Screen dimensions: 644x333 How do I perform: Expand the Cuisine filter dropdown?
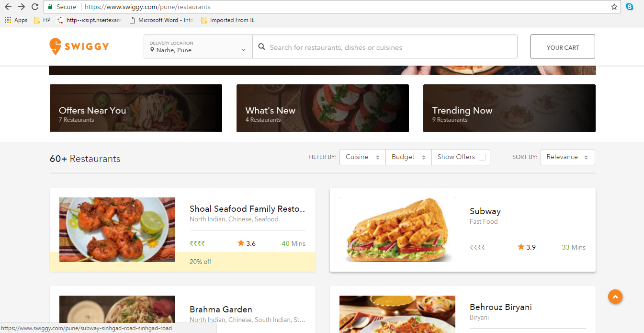[x=362, y=157]
